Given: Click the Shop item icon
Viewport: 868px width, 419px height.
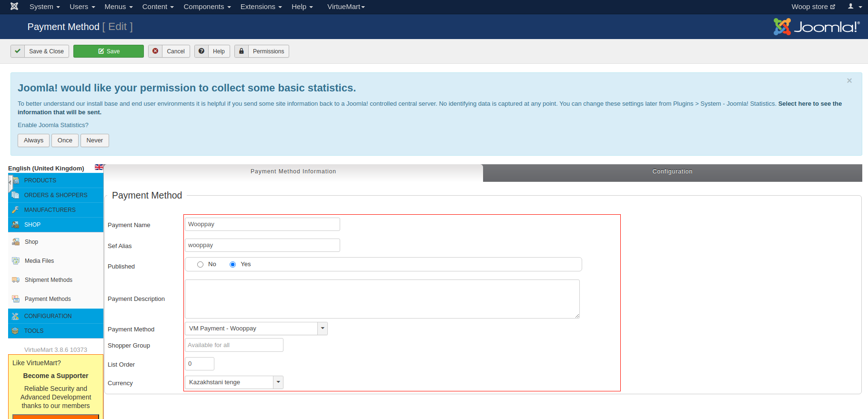Looking at the screenshot, I should pyautogui.click(x=16, y=242).
